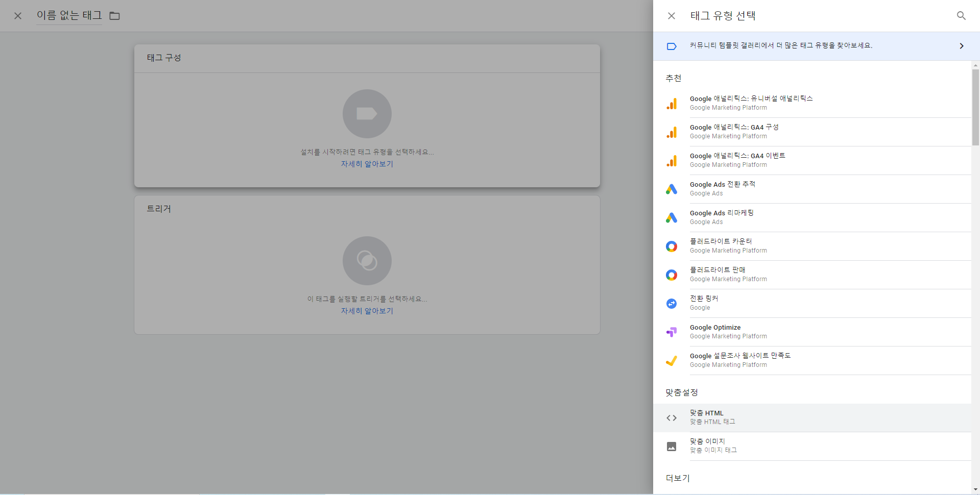Open '자세히 알아보기' link under 태그 구성

(367, 164)
